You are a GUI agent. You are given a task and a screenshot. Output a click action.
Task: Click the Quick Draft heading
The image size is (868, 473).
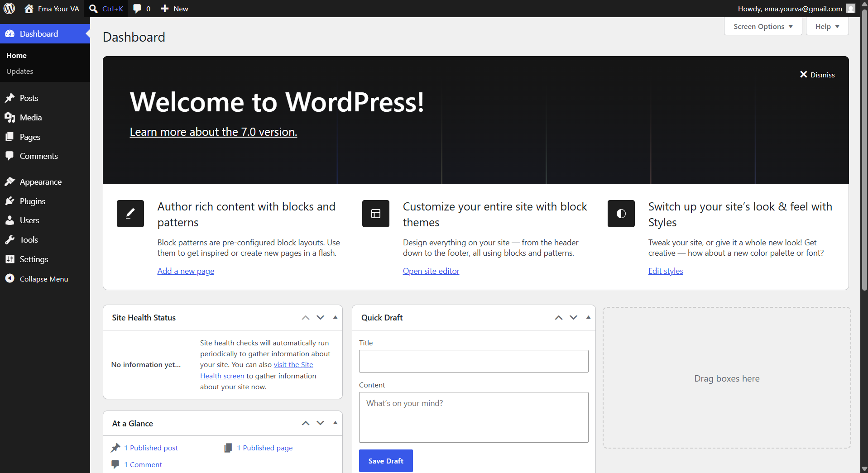coord(382,318)
